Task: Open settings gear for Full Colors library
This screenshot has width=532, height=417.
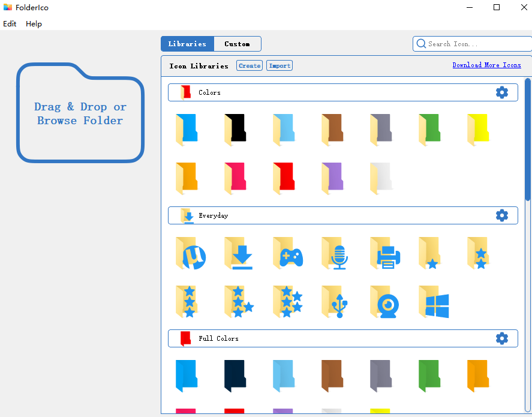Action: tap(502, 338)
